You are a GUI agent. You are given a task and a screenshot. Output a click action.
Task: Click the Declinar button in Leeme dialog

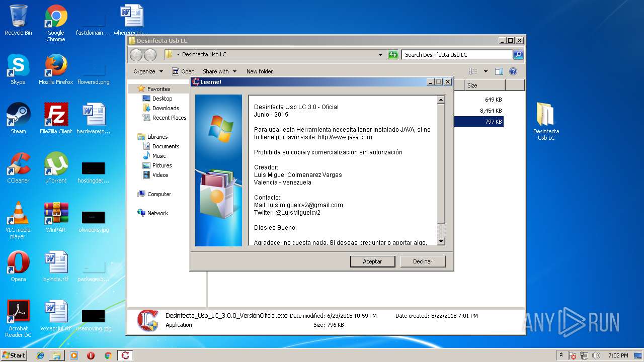click(423, 261)
